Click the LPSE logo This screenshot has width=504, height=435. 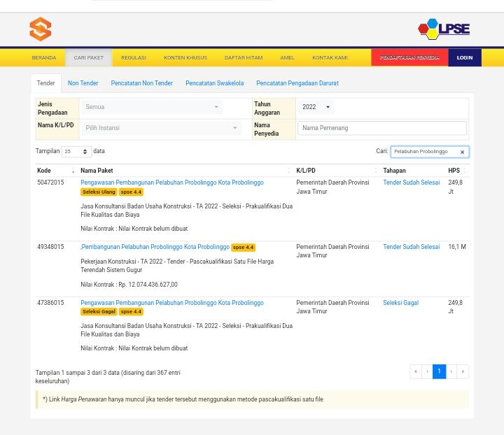[x=443, y=29]
